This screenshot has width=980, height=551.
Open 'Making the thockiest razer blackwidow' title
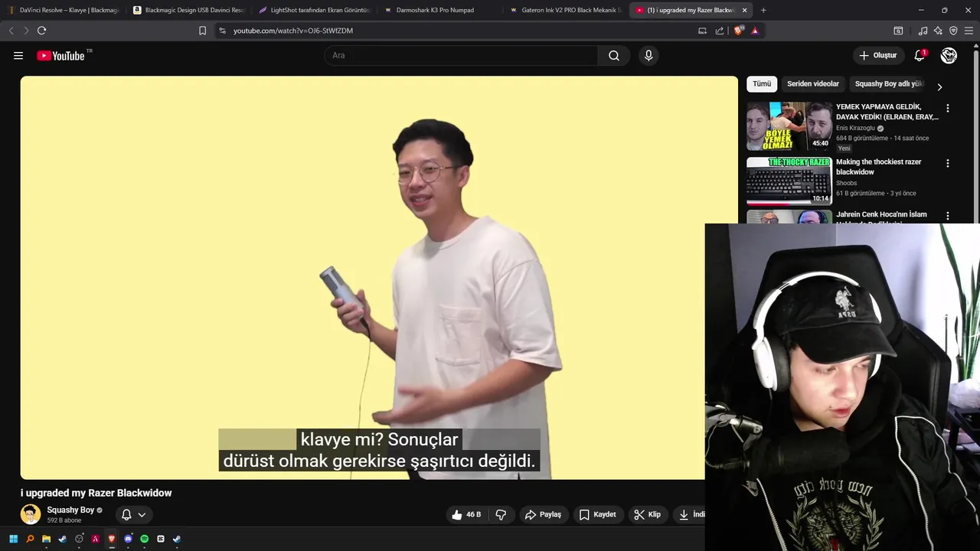(x=878, y=167)
